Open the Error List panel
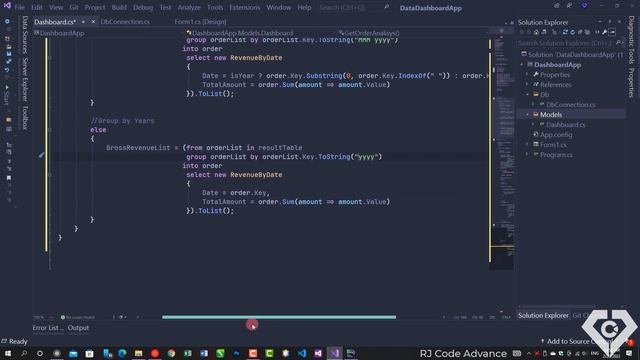The width and height of the screenshot is (640, 360). tap(48, 328)
